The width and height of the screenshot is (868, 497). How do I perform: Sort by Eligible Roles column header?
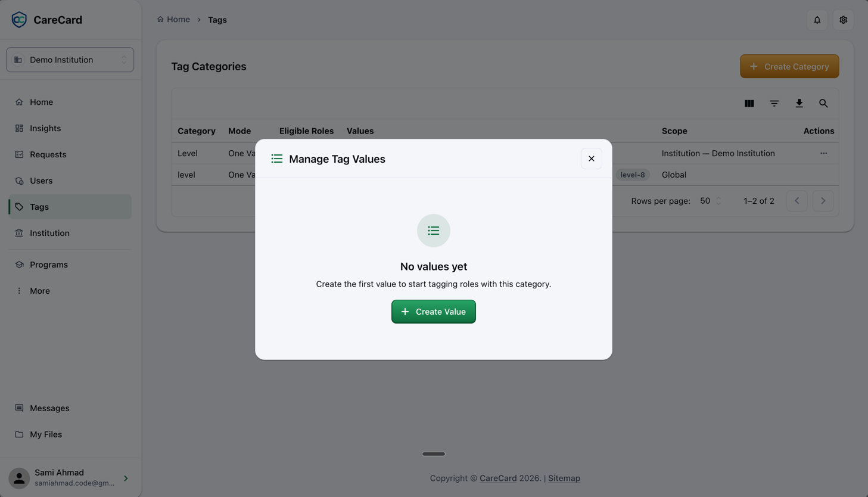click(x=306, y=131)
